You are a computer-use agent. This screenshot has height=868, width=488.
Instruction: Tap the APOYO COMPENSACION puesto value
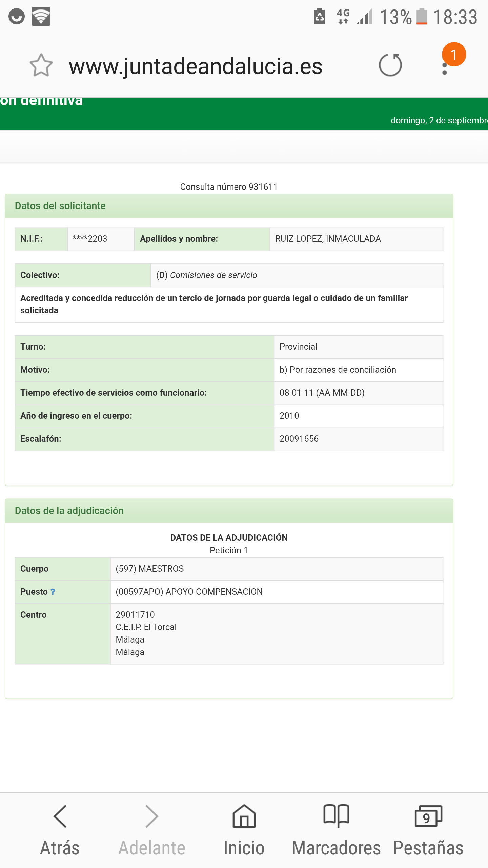[x=189, y=592]
